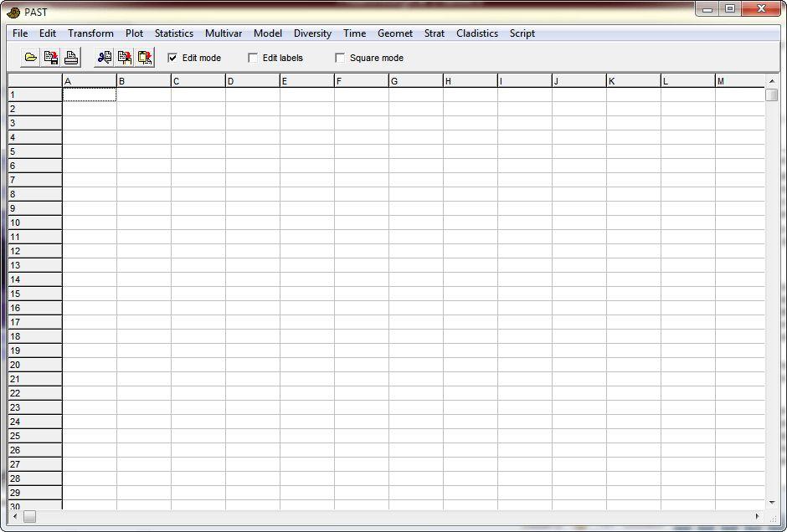787x532 pixels.
Task: Open the Geomet menu
Action: click(395, 33)
